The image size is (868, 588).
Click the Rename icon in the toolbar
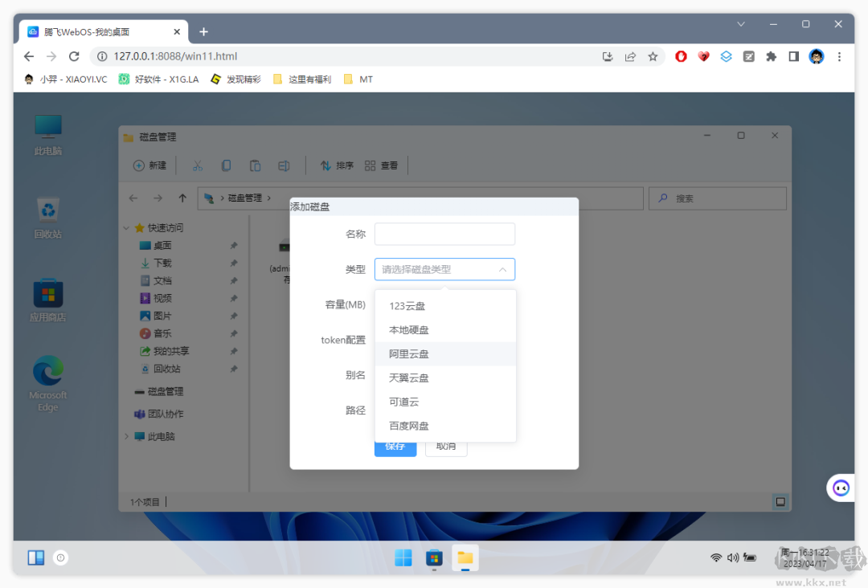[284, 165]
